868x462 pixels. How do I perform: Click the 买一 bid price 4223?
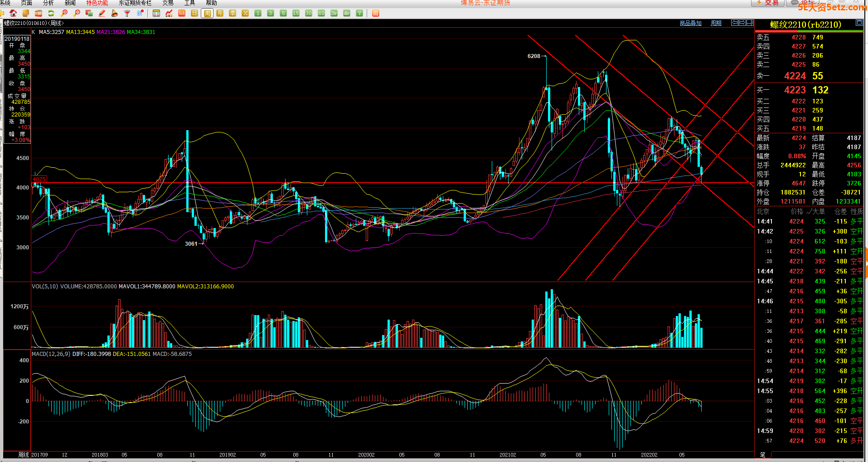point(795,90)
